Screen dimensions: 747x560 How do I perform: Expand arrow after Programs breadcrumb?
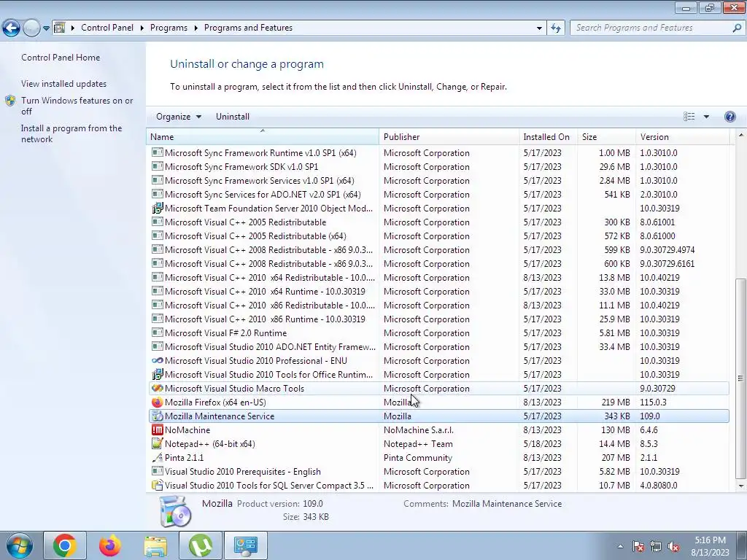pos(196,28)
